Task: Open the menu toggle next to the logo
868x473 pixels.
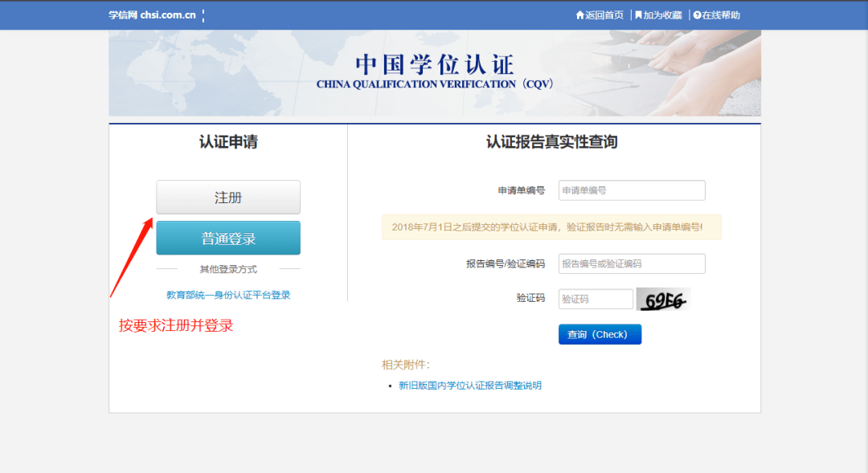Action: [204, 14]
